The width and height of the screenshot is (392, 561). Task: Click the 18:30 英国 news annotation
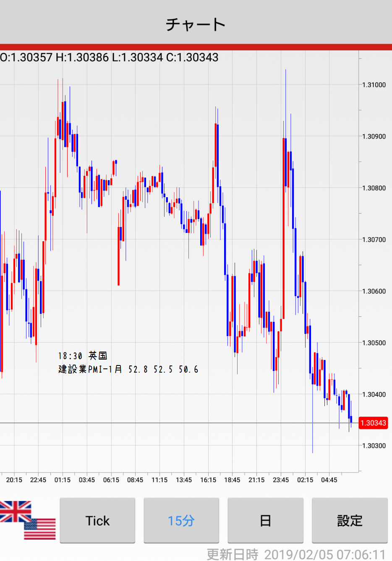click(x=83, y=356)
